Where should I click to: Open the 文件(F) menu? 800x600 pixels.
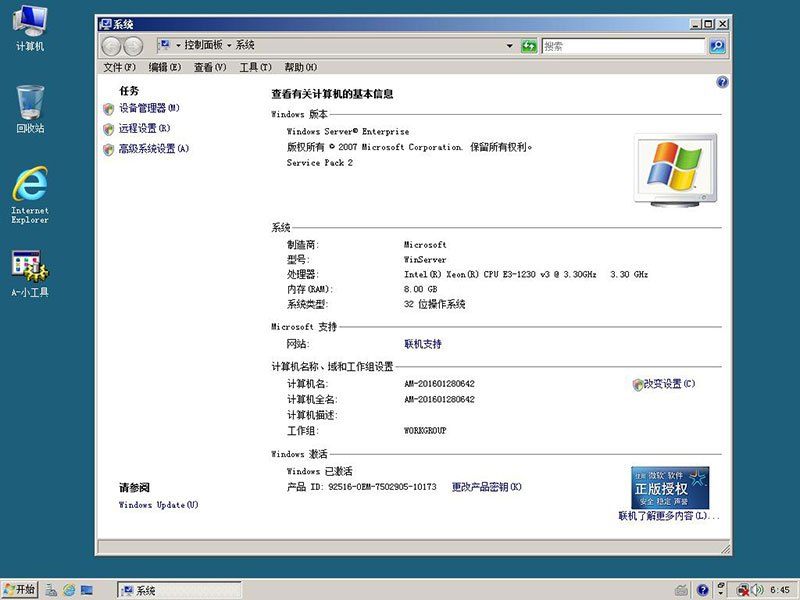pyautogui.click(x=119, y=67)
